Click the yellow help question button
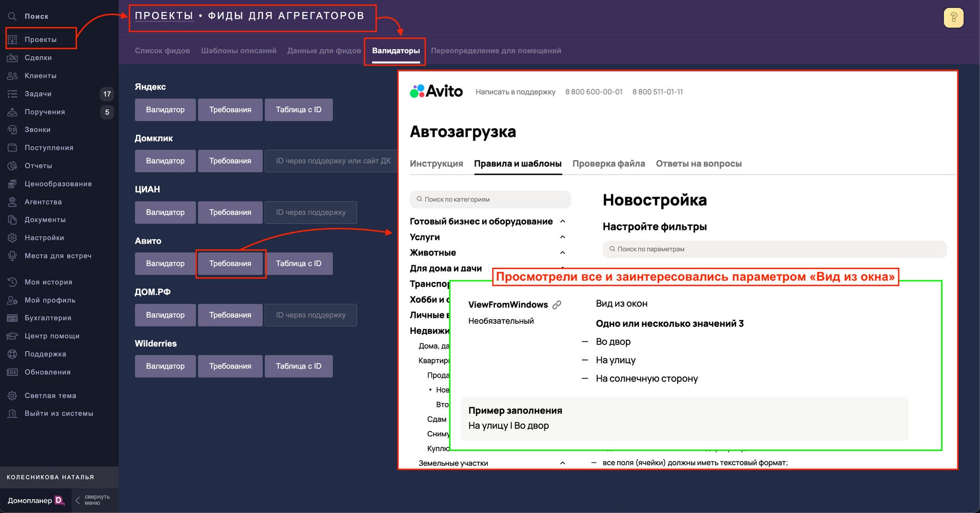Image resolution: width=980 pixels, height=513 pixels. (x=953, y=18)
